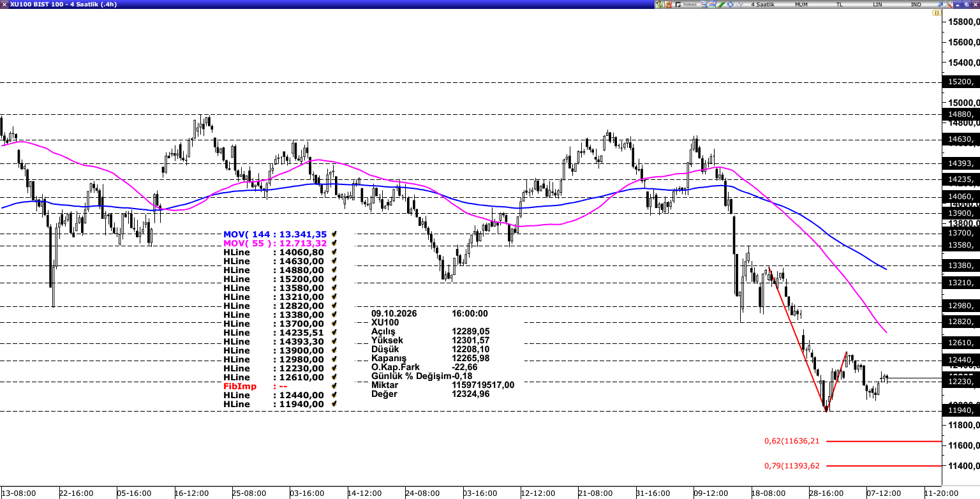The image size is (980, 499).
Task: Click the blue four-arrow move icon
Action: (731, 4)
